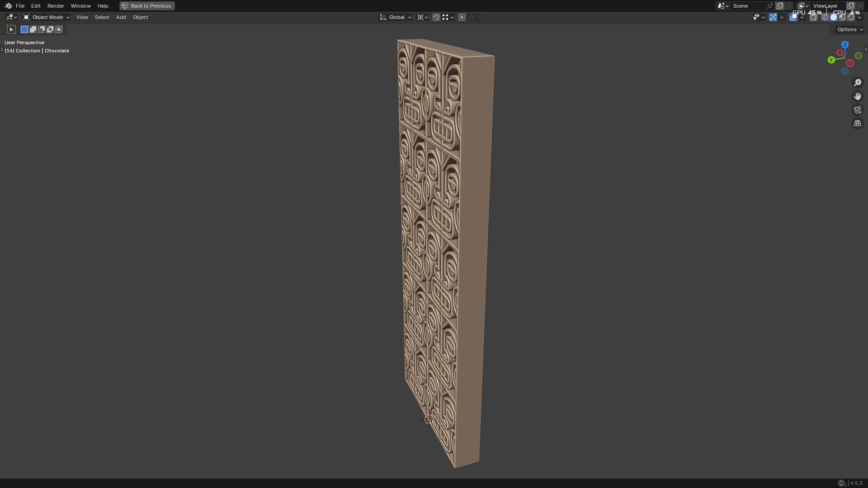Open the selectability and visibility eye popover
This screenshot has width=868, height=488.
click(x=758, y=17)
